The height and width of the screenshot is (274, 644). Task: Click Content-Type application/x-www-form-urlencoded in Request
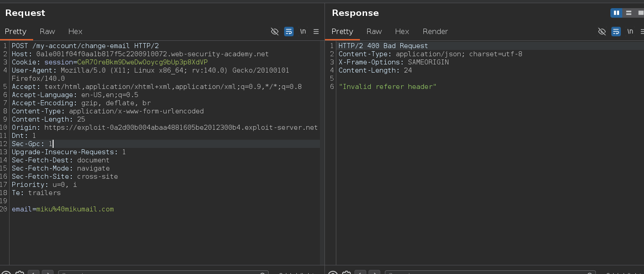108,111
